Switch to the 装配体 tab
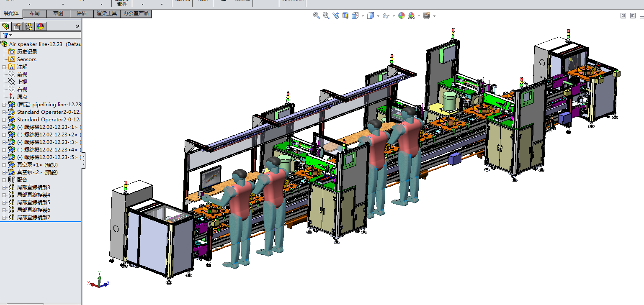The height and width of the screenshot is (305, 644). click(x=11, y=13)
